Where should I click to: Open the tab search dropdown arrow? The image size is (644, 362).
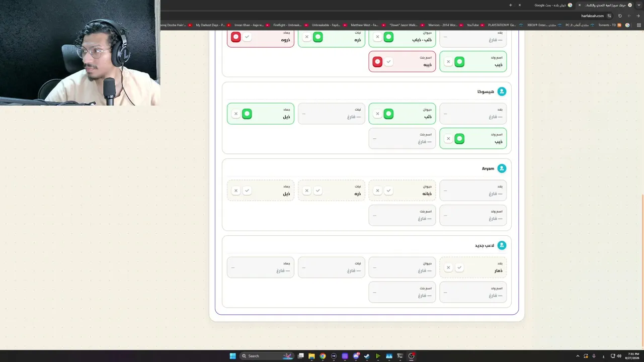coord(638,5)
